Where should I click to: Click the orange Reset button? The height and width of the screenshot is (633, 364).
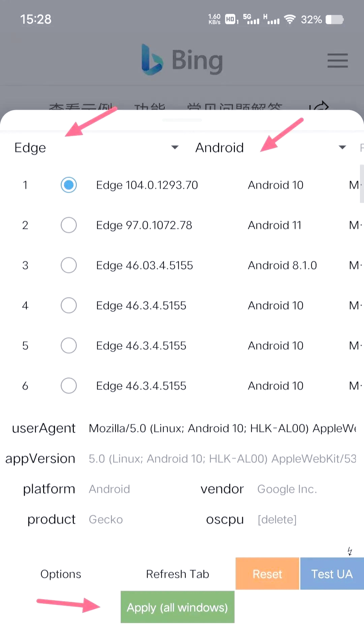click(267, 574)
